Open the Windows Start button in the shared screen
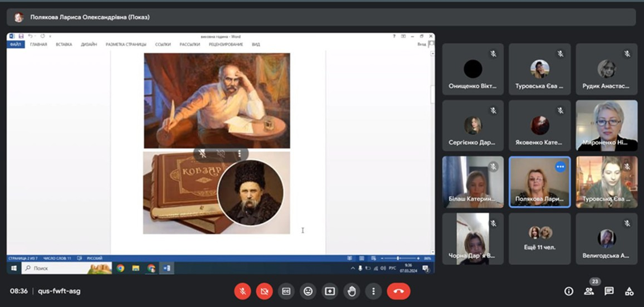644x307 pixels. coord(13,269)
